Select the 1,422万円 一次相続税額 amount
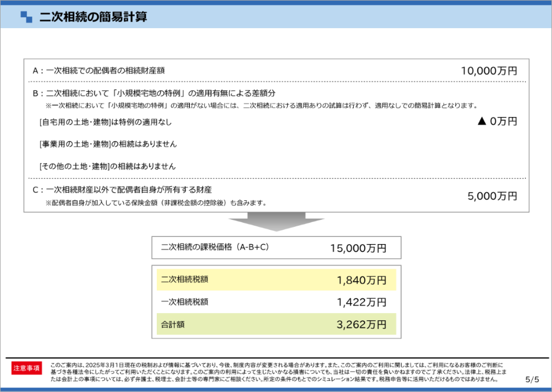Viewport: 552px width, 392px height. [362, 302]
